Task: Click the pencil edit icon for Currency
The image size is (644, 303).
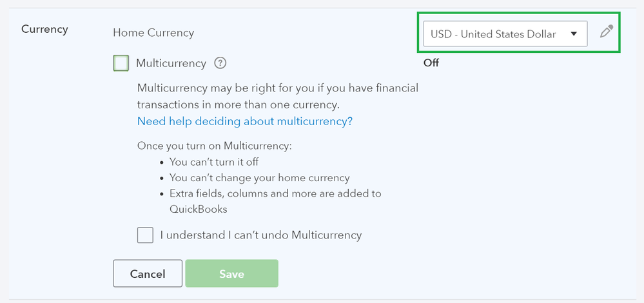Action: [606, 32]
